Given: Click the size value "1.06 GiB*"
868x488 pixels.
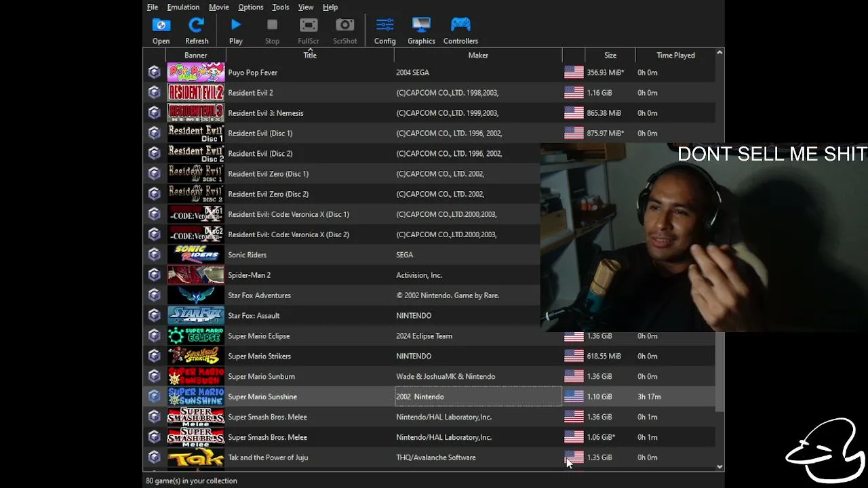Looking at the screenshot, I should (x=601, y=437).
